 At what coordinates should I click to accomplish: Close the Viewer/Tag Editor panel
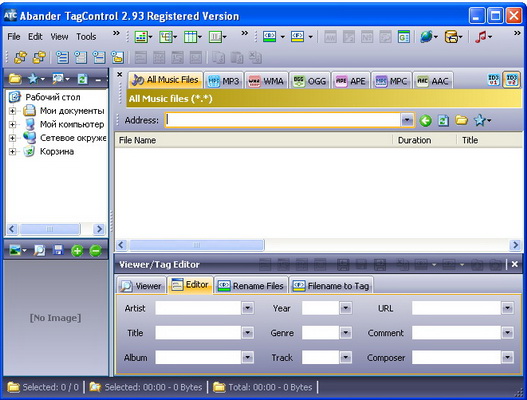514,265
